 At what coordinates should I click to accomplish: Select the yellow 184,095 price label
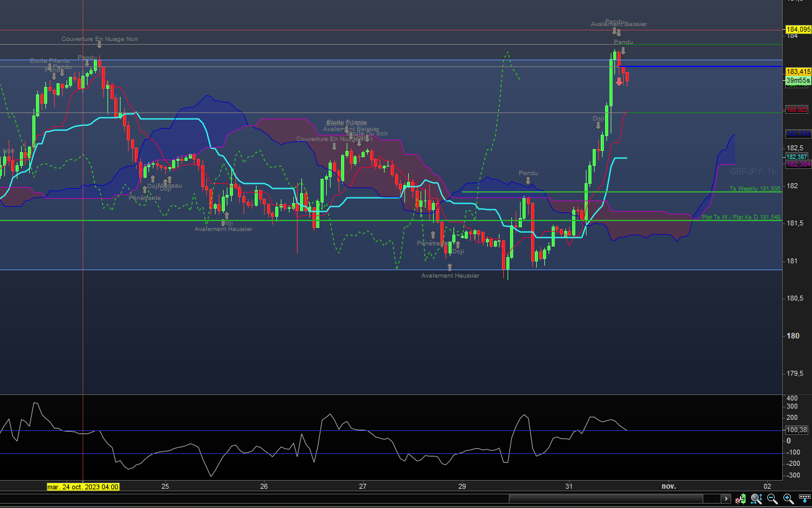point(798,29)
